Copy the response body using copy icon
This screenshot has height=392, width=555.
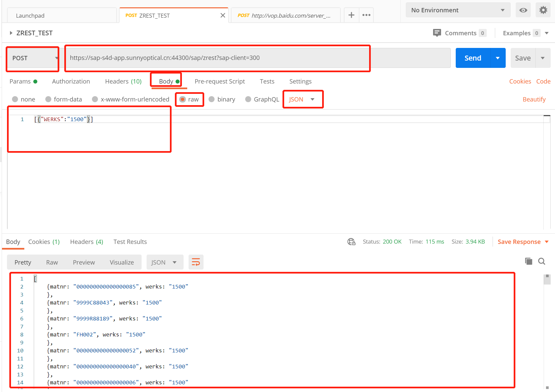(x=528, y=262)
